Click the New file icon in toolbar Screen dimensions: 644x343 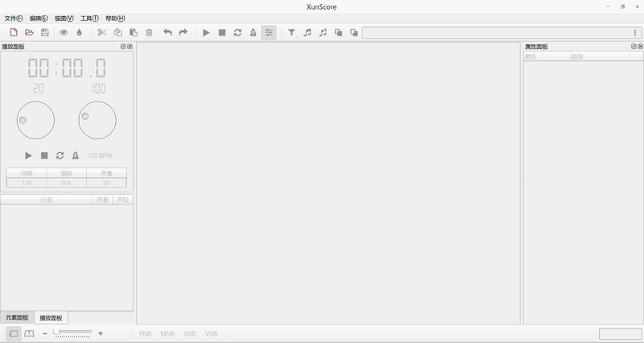pos(14,33)
